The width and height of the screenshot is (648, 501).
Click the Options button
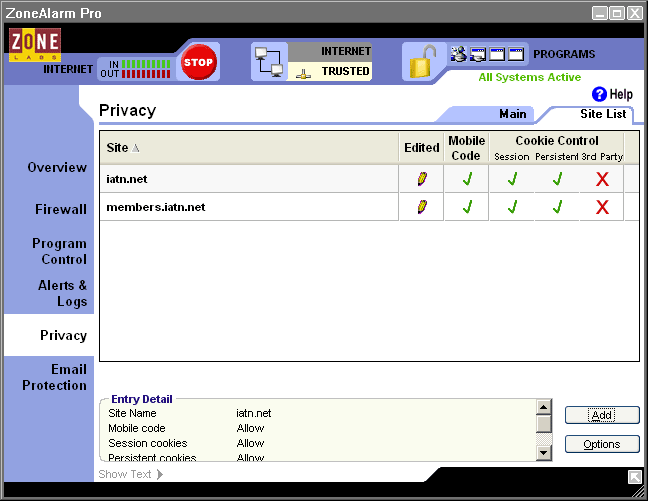[602, 444]
